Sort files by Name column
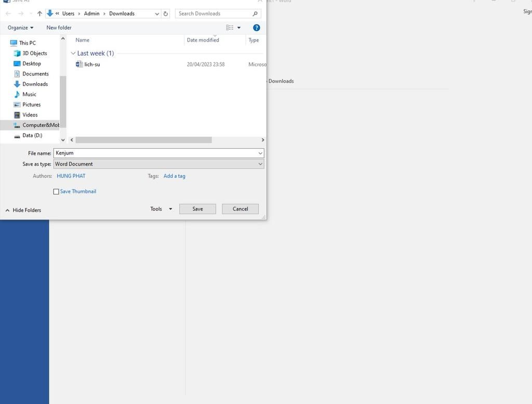 click(x=83, y=40)
